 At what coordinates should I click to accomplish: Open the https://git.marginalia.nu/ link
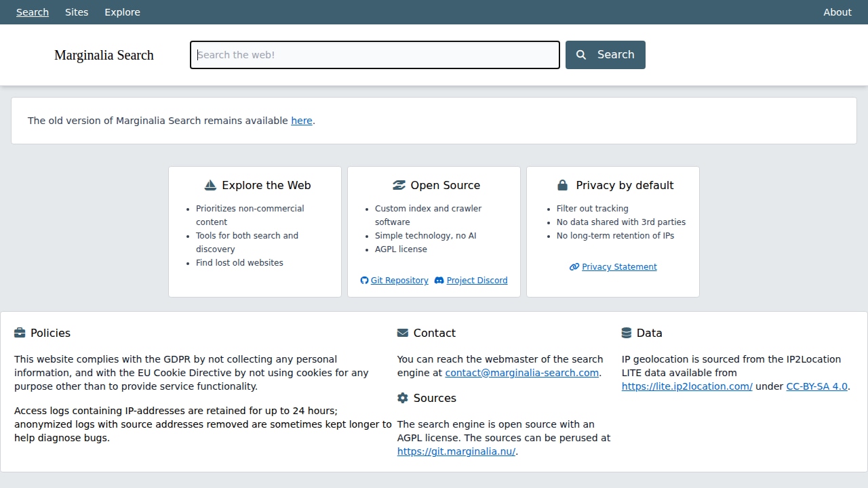(456, 451)
